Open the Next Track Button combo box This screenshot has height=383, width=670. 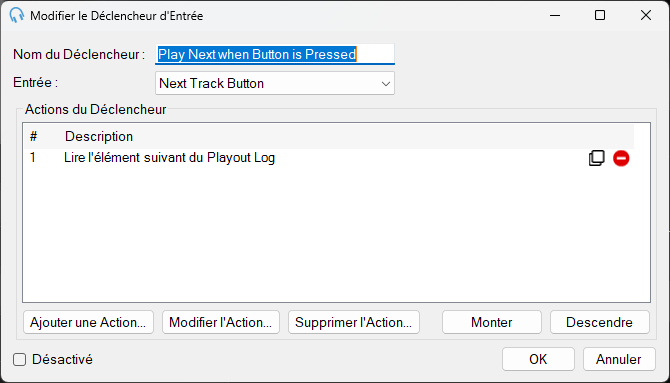tap(275, 83)
